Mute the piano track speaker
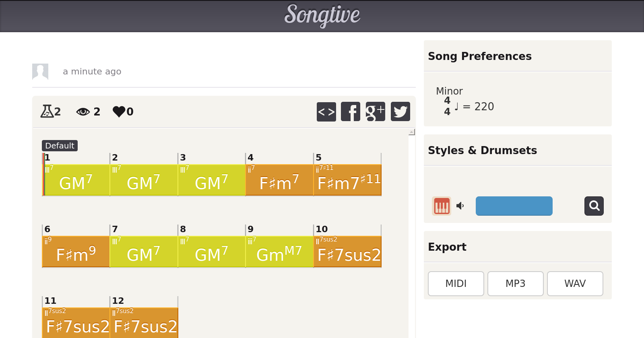This screenshot has width=644, height=338. (460, 206)
